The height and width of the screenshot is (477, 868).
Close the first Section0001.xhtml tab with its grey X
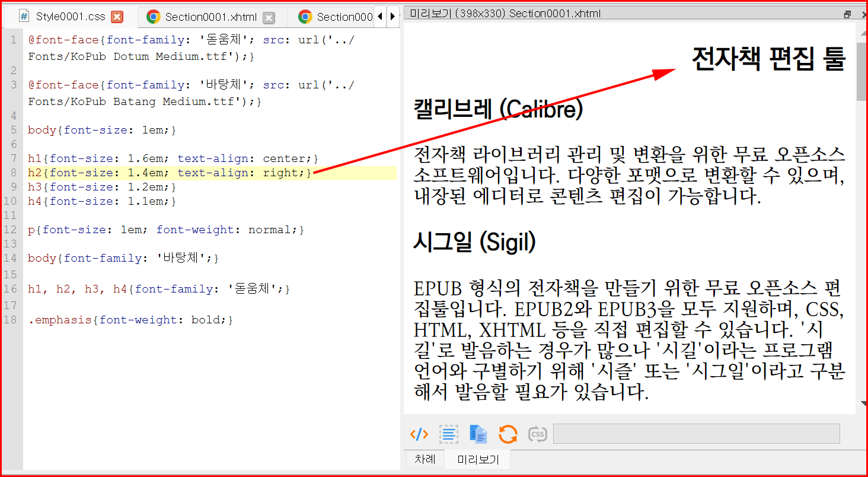point(269,18)
